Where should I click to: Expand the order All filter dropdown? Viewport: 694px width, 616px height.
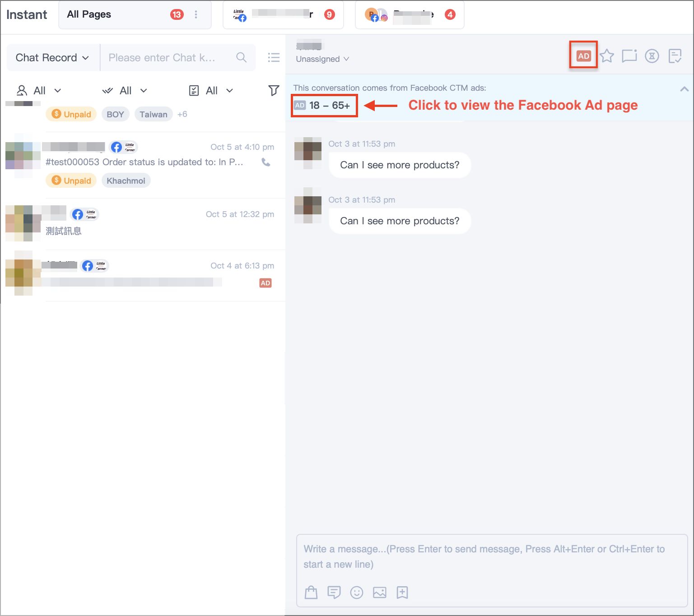[x=211, y=90]
